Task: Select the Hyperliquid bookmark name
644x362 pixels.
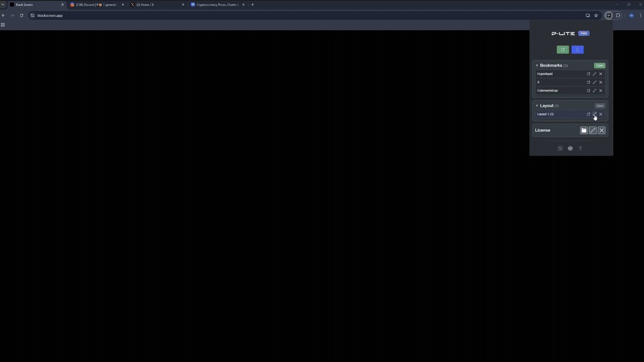Action: (x=545, y=74)
